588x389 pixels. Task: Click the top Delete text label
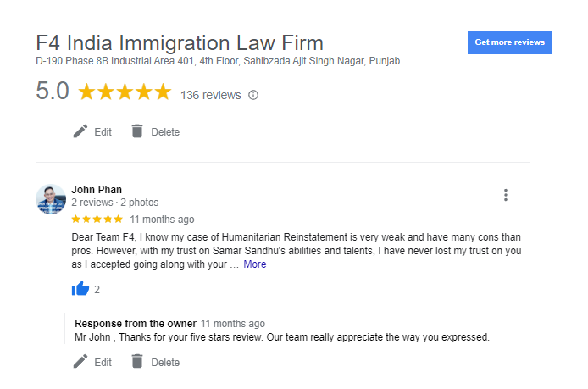tap(165, 132)
